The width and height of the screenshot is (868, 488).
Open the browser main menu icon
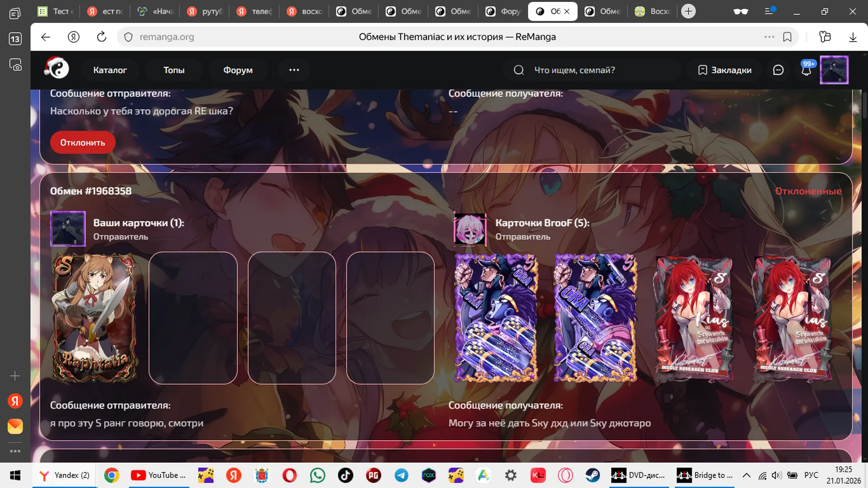(769, 11)
